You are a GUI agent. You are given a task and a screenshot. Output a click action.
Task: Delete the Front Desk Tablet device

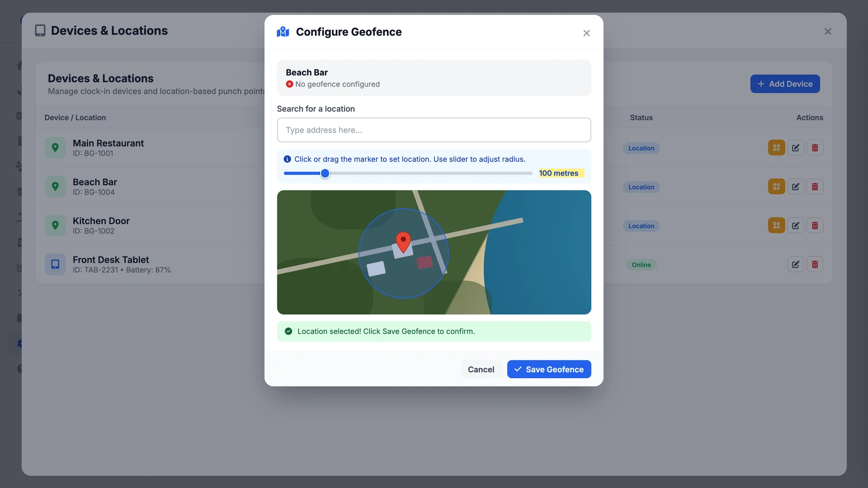(815, 264)
